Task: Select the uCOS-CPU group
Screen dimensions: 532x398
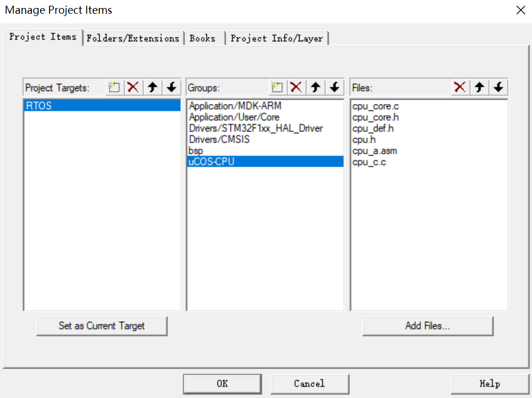Action: 265,161
